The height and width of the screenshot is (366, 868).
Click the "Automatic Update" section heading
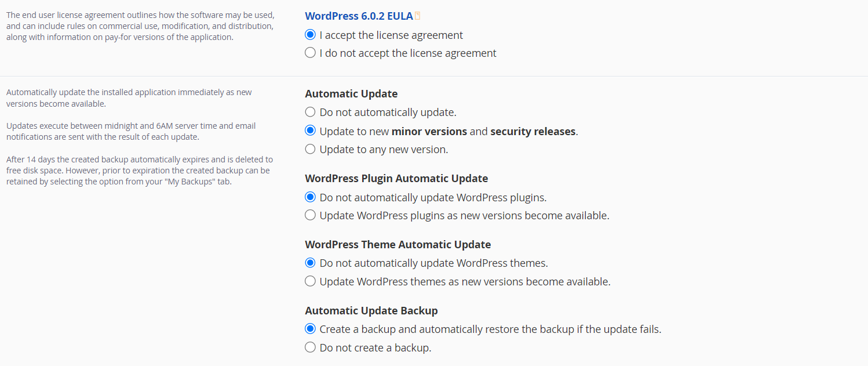pyautogui.click(x=351, y=93)
